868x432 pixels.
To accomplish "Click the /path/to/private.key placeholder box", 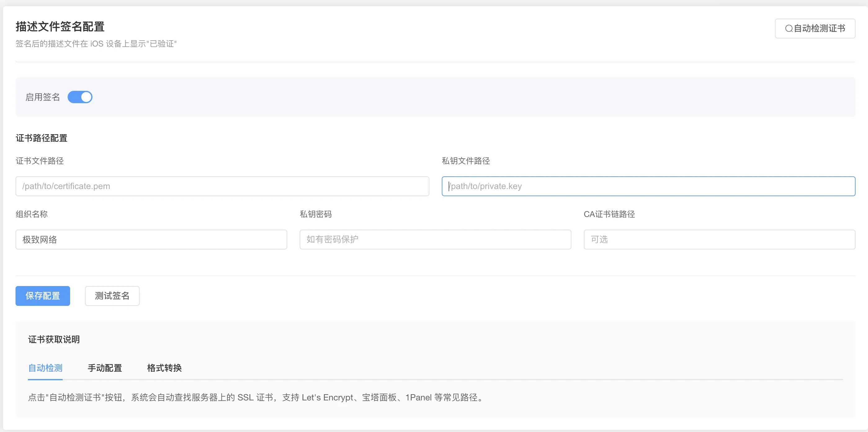I will pos(647,186).
